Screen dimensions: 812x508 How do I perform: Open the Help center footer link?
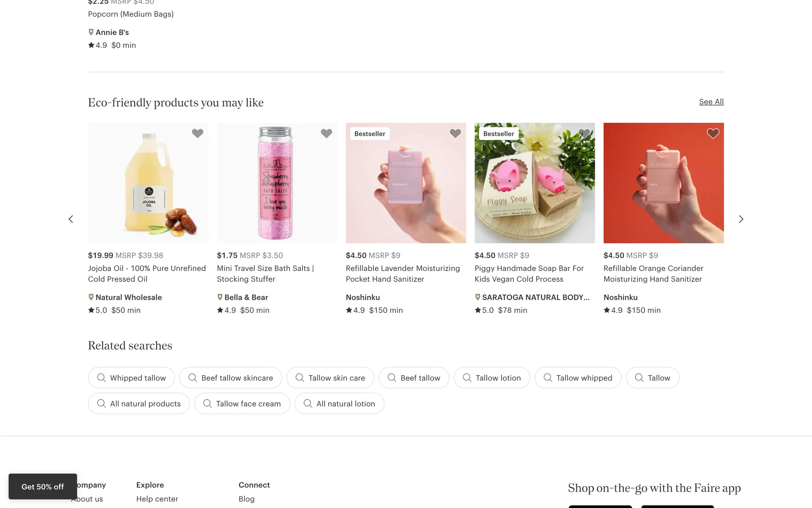click(x=157, y=499)
